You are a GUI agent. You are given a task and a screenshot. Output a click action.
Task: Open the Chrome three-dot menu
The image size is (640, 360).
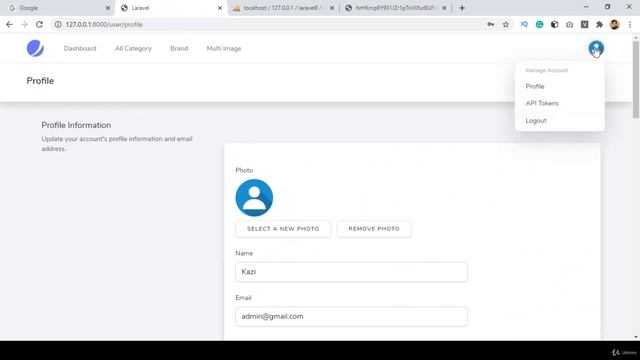click(630, 24)
